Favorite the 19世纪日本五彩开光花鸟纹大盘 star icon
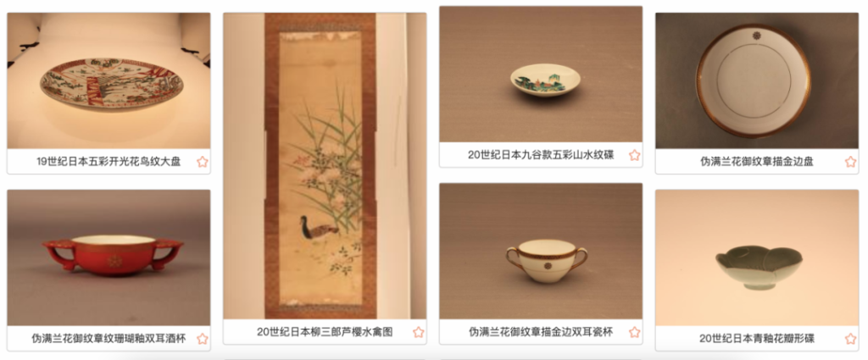 [x=203, y=162]
